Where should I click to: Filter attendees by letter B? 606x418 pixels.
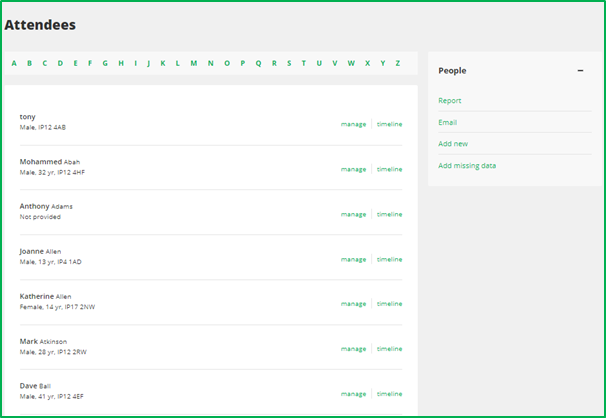click(x=29, y=63)
